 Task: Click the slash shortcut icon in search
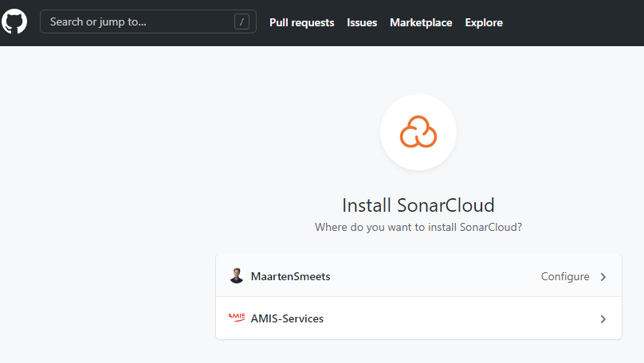pyautogui.click(x=241, y=22)
